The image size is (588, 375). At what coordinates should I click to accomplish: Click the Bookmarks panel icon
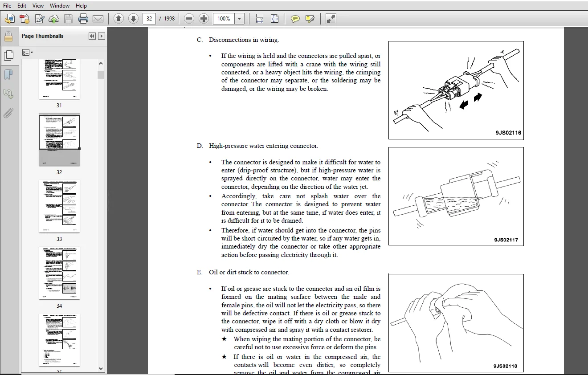pyautogui.click(x=8, y=74)
